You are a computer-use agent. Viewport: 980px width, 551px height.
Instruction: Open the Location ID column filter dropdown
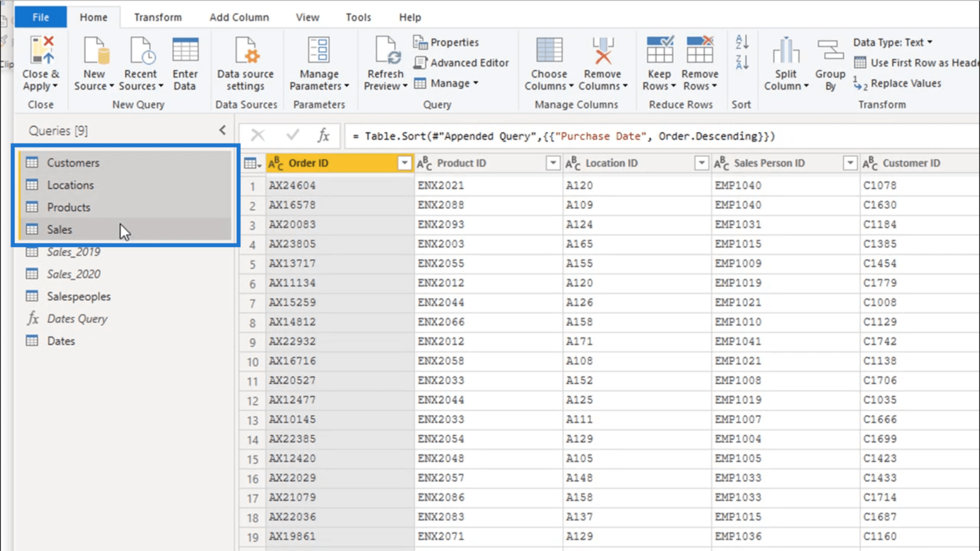(x=702, y=163)
